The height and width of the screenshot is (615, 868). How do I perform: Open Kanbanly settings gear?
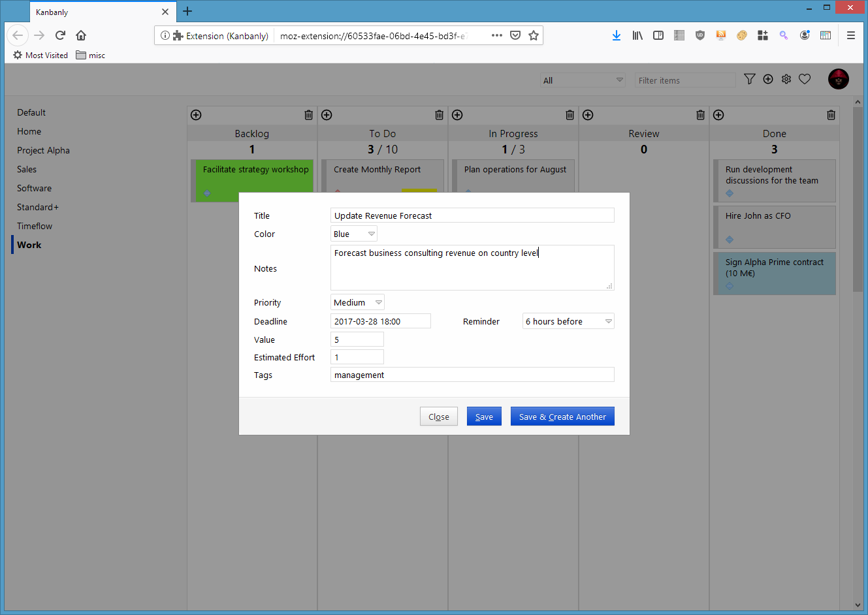click(x=786, y=79)
